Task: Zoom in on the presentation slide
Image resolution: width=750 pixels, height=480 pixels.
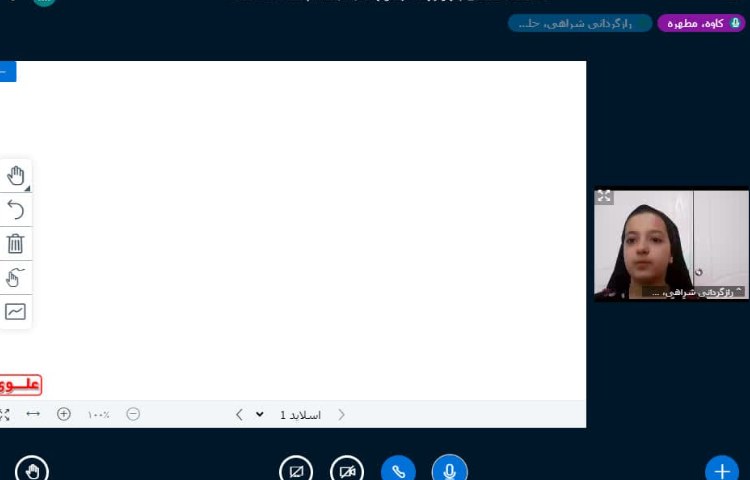Action: (x=64, y=414)
